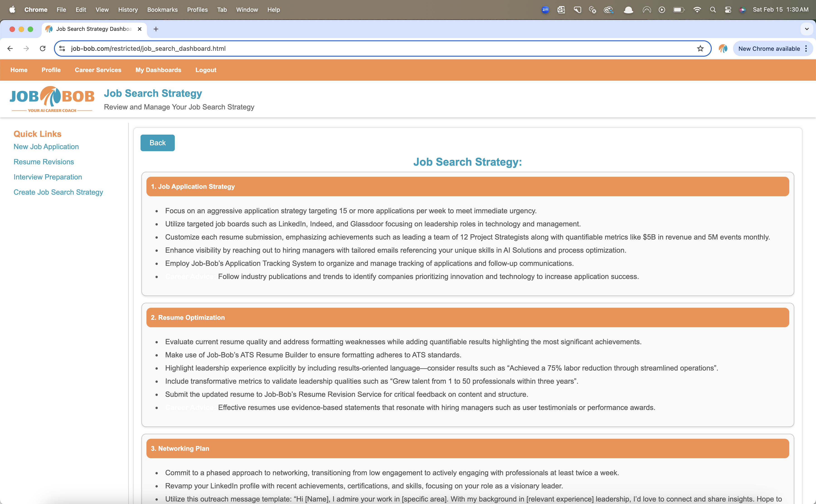Viewport: 816px width, 504px height.
Task: Click the Creative Cloud sync icon
Action: tap(608, 10)
